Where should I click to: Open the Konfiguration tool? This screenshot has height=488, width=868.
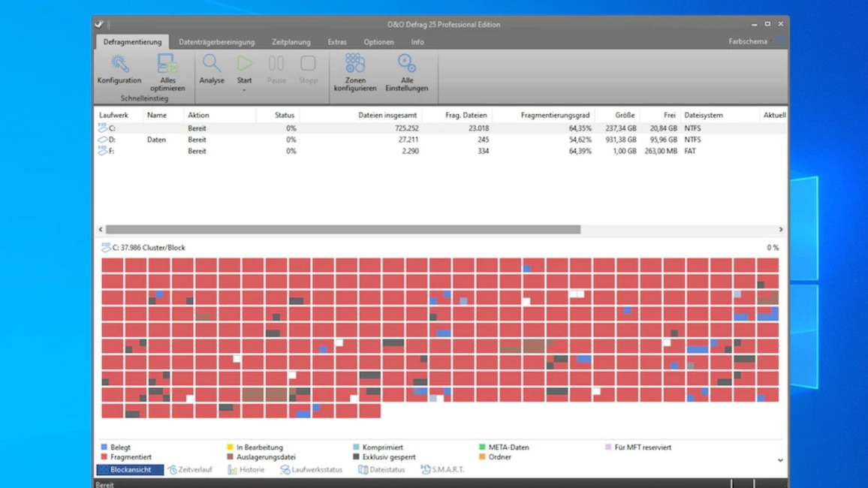click(119, 69)
